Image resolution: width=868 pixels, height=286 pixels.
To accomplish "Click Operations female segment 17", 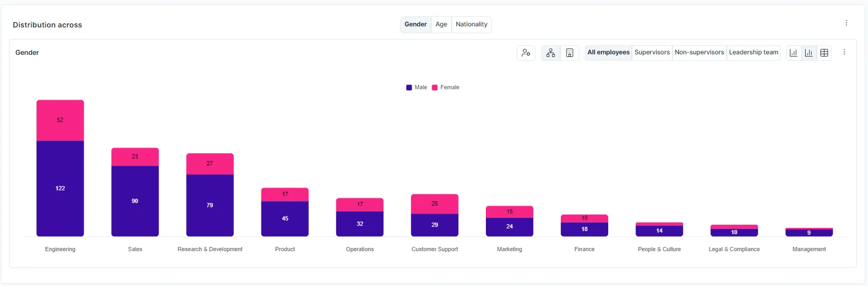I will (360, 204).
